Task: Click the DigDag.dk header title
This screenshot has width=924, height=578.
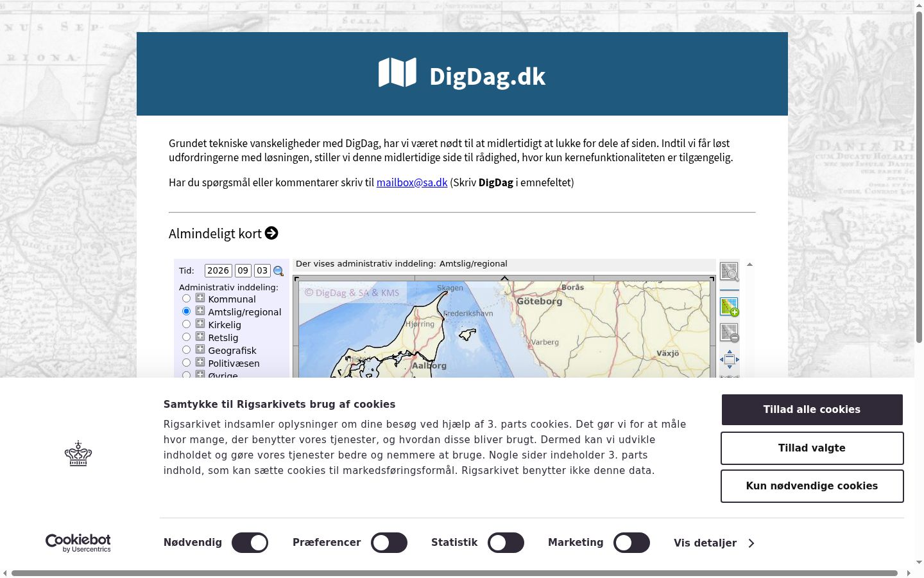Action: coord(487,76)
